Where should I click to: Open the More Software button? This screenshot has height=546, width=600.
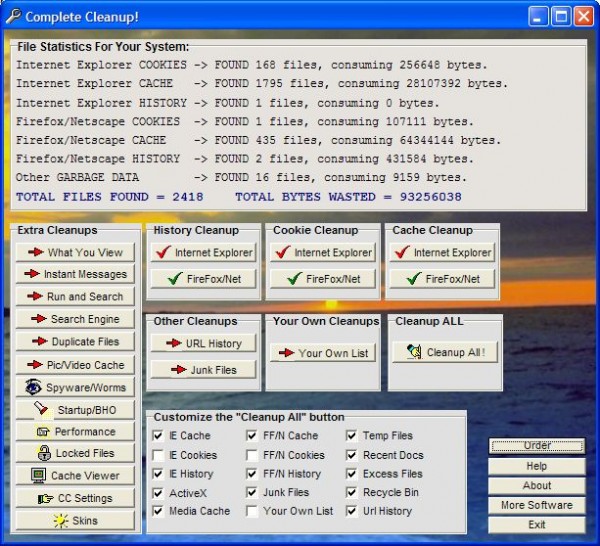(537, 505)
